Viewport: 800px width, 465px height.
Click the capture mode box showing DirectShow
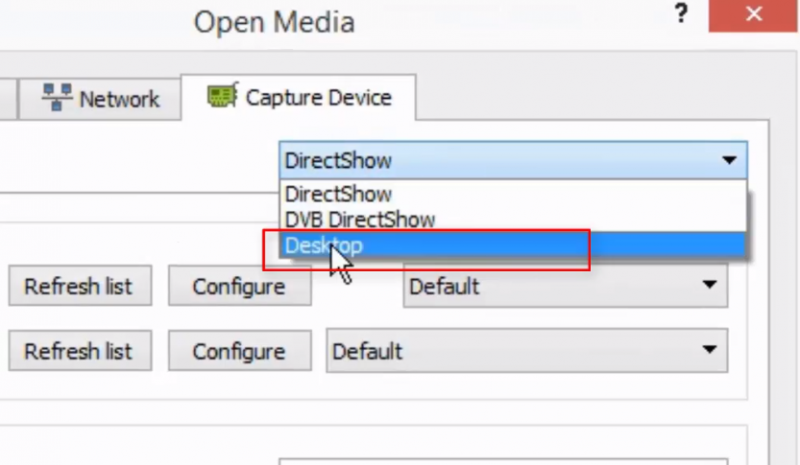coord(500,160)
